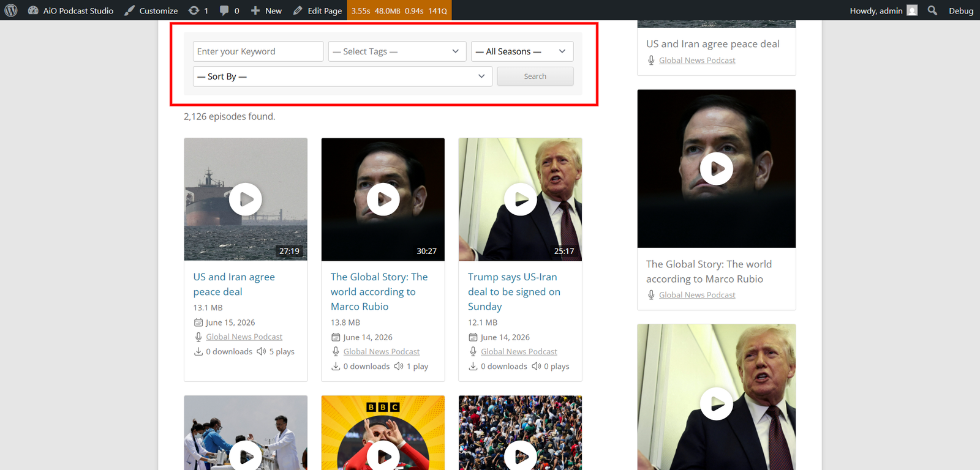Screen dimensions: 980x470
Task: Play the US and Iran peace deal episode
Action: [x=246, y=200]
